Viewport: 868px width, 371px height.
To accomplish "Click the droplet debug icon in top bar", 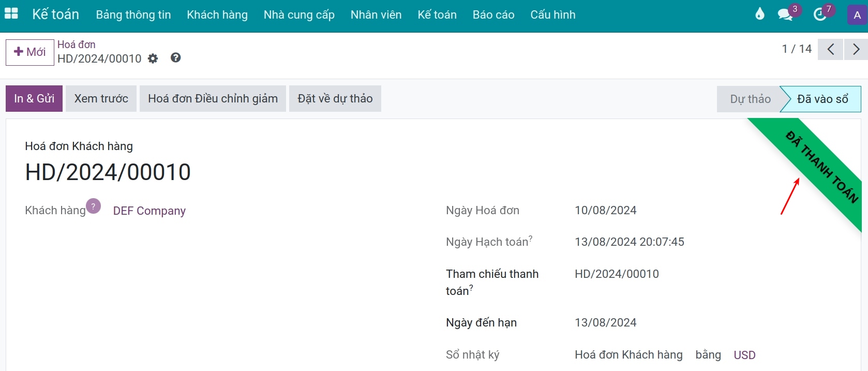I will coord(759,14).
